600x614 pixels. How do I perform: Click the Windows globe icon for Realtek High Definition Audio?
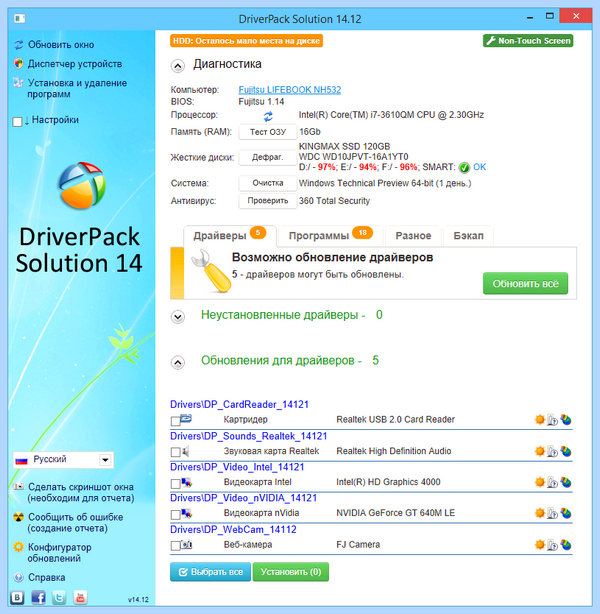coord(566,451)
